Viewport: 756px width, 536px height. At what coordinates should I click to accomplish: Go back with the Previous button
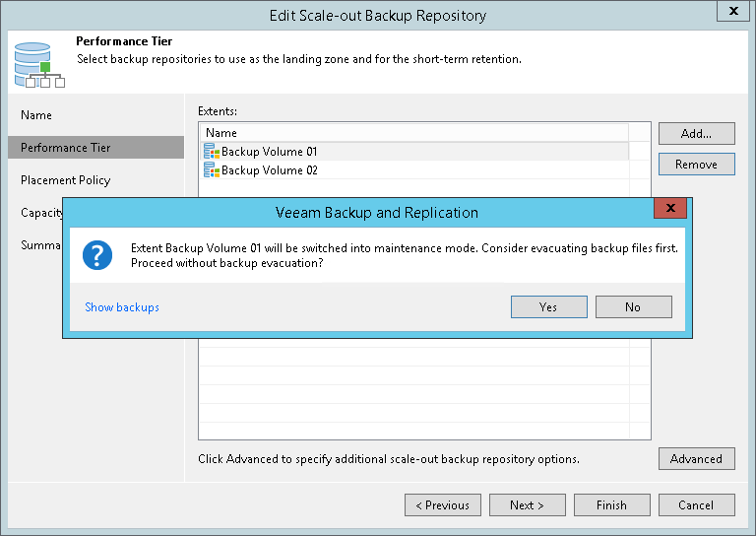442,505
